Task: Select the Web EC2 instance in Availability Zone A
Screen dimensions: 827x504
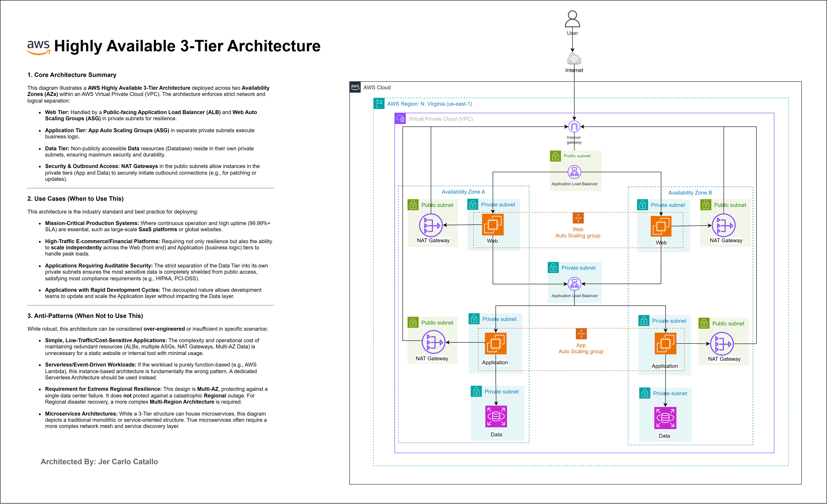Action: [493, 225]
